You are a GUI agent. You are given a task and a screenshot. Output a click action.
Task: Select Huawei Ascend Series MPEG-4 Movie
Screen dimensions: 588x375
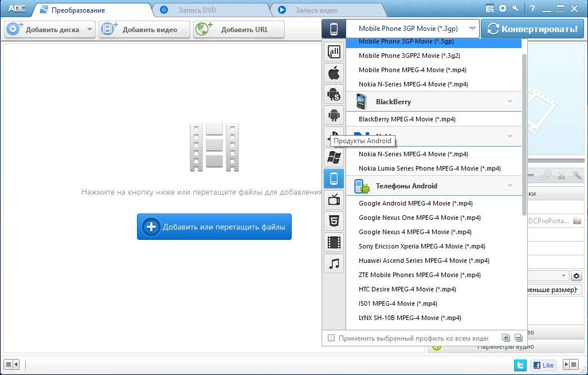[x=433, y=260]
